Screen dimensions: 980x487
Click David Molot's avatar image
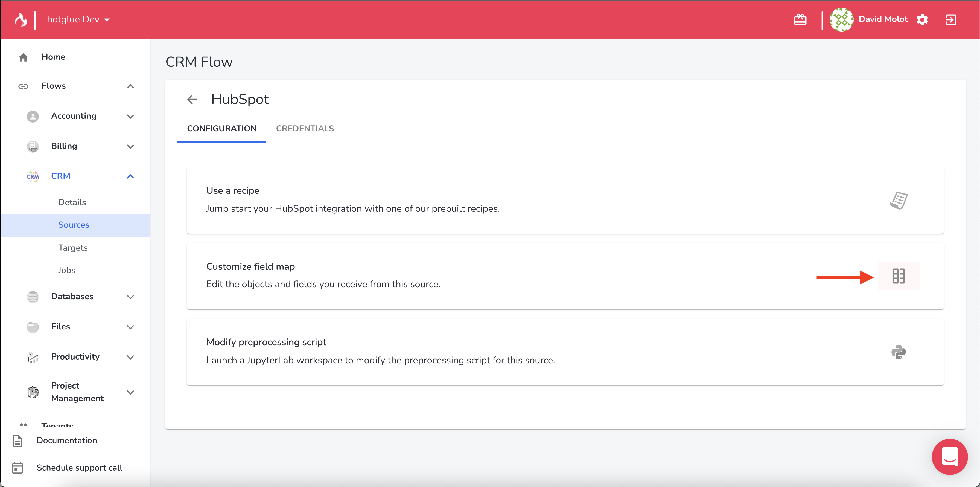[x=842, y=19]
